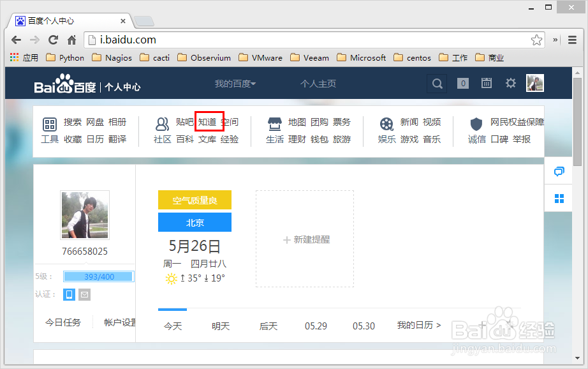
Task: Open the 团购 link
Action: 320,122
